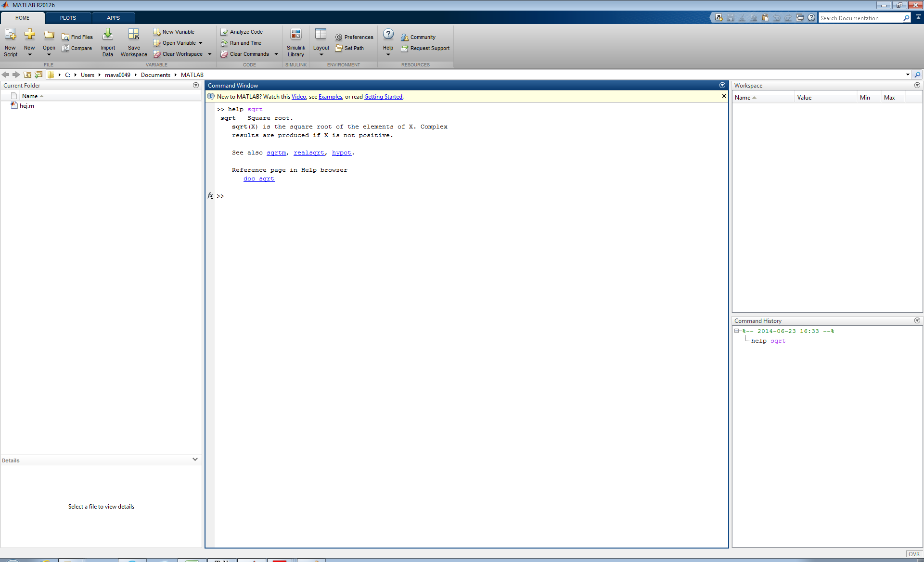This screenshot has width=924, height=562.
Task: Open the sqrtm help link
Action: click(x=276, y=153)
